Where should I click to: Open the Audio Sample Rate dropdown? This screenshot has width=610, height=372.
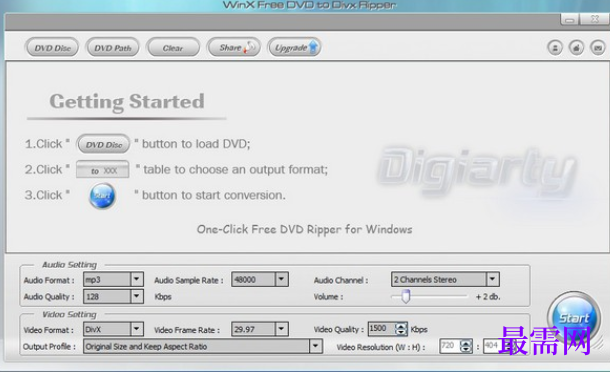[260, 279]
